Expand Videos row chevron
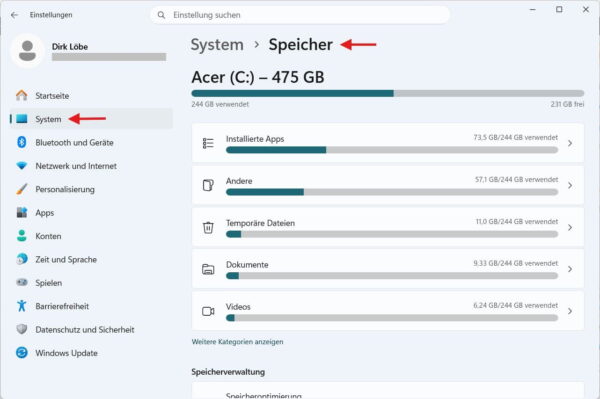 pos(570,311)
